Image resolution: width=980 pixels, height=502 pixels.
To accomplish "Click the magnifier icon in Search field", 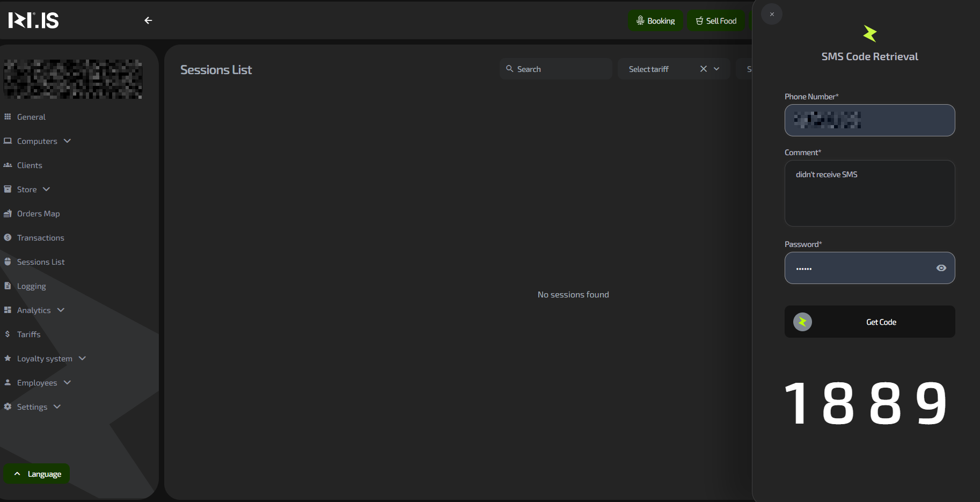I will tap(510, 69).
